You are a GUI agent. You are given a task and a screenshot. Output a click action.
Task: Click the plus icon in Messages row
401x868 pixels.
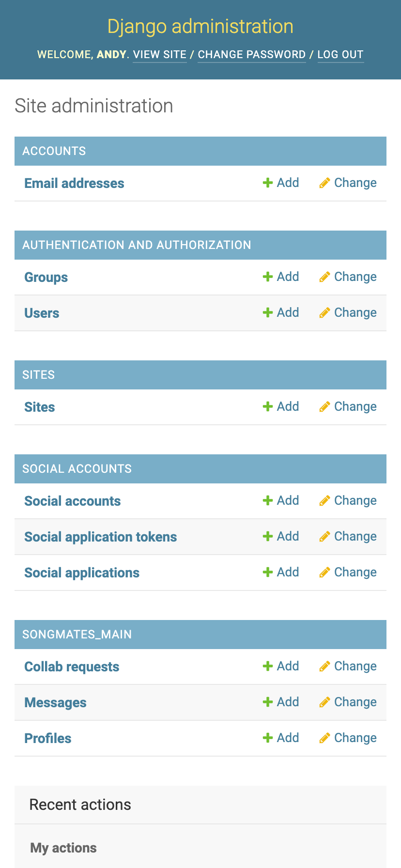267,702
